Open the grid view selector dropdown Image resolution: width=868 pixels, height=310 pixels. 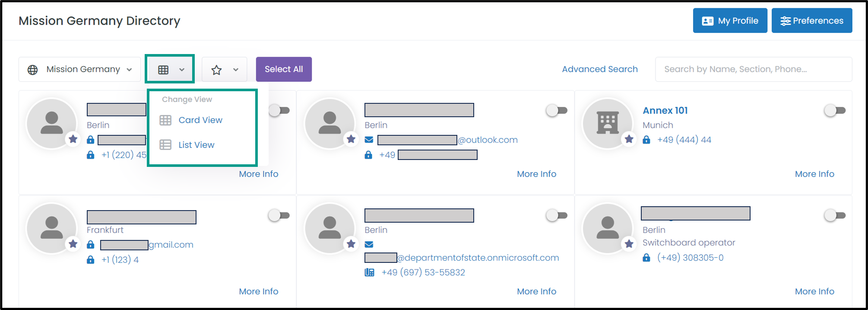click(x=170, y=69)
